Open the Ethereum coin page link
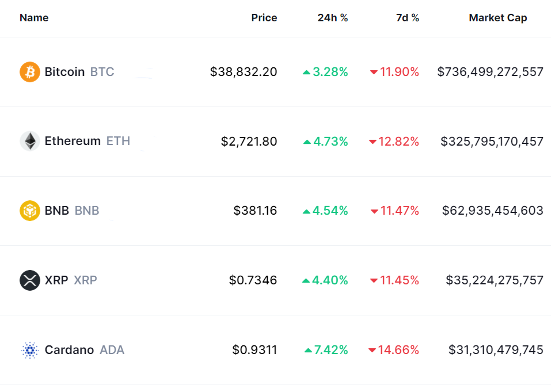 73,141
